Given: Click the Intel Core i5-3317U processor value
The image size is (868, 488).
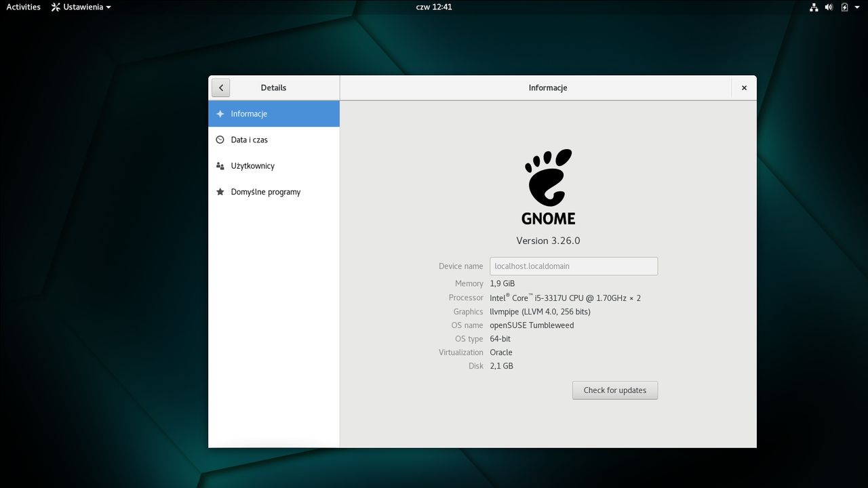Looking at the screenshot, I should coord(565,298).
